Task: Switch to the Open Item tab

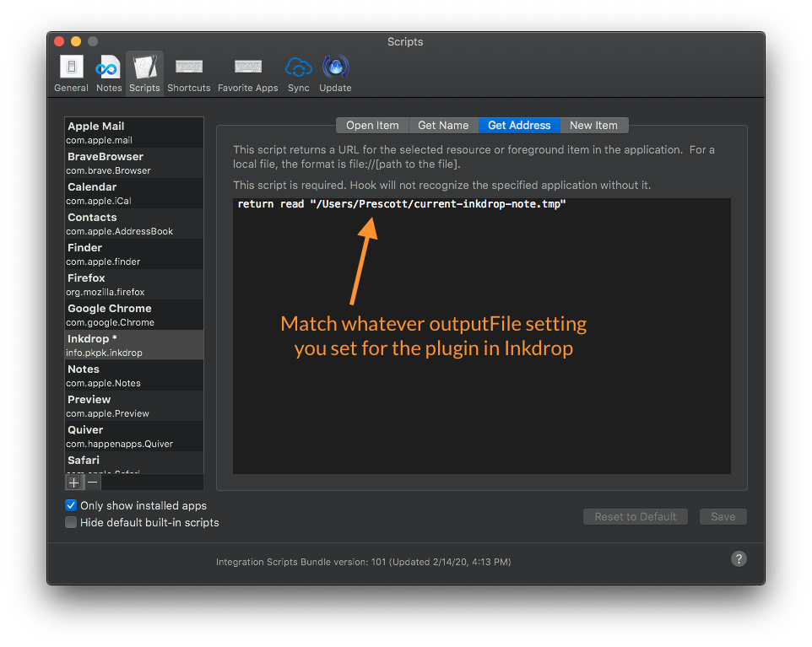Action: pyautogui.click(x=372, y=125)
